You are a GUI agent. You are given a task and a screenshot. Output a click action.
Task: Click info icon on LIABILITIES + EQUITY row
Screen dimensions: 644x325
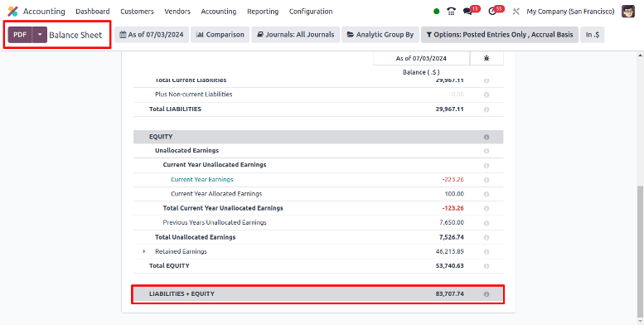487,294
